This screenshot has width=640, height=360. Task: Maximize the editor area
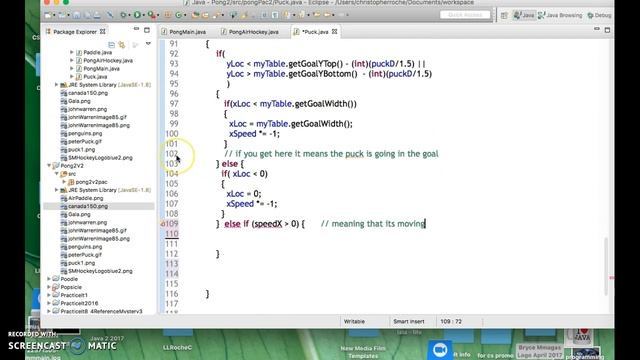click(x=607, y=30)
